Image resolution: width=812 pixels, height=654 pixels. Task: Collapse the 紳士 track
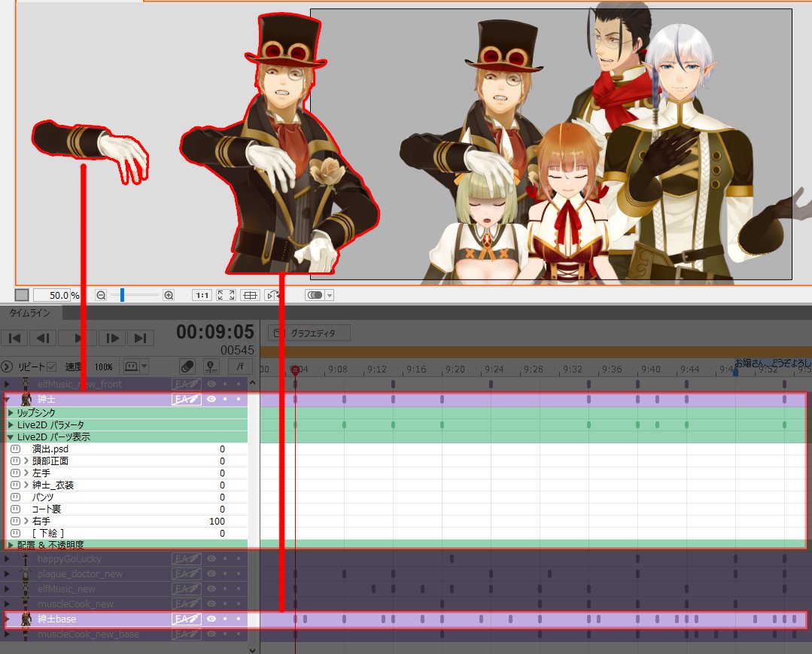(8, 399)
